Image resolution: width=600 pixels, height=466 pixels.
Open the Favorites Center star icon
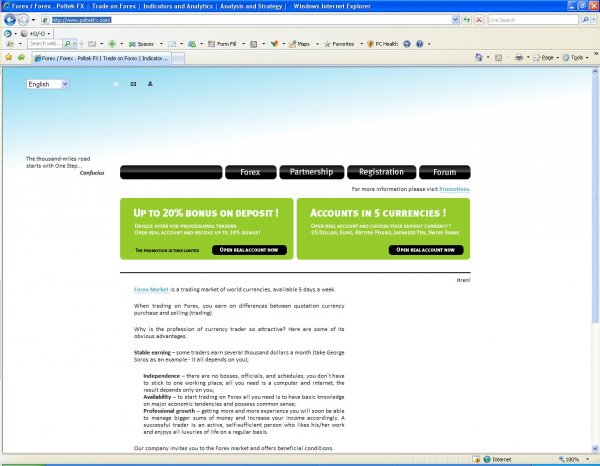[8, 57]
